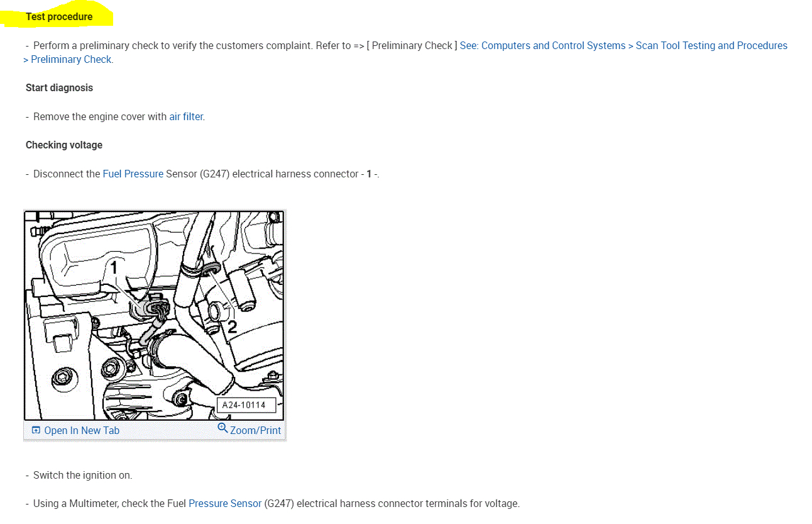Click the Zoom/Print magnifier icon
This screenshot has height=524, width=812.
click(222, 428)
